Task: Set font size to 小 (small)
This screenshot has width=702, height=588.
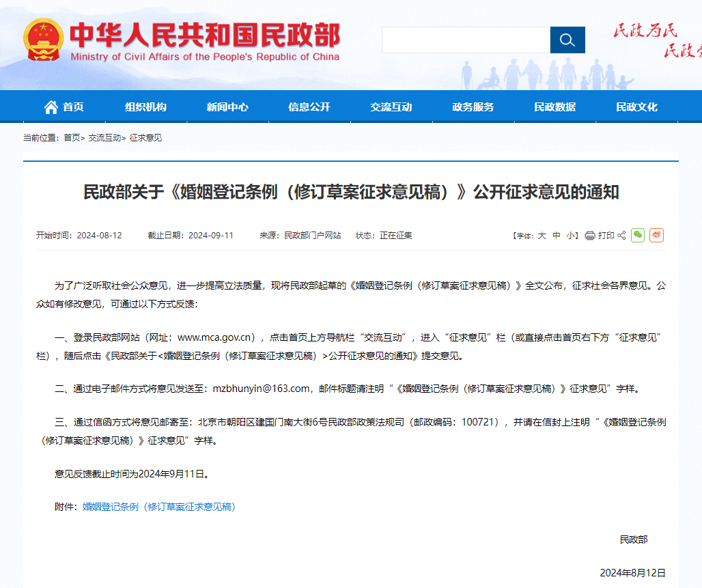Action: 570,236
